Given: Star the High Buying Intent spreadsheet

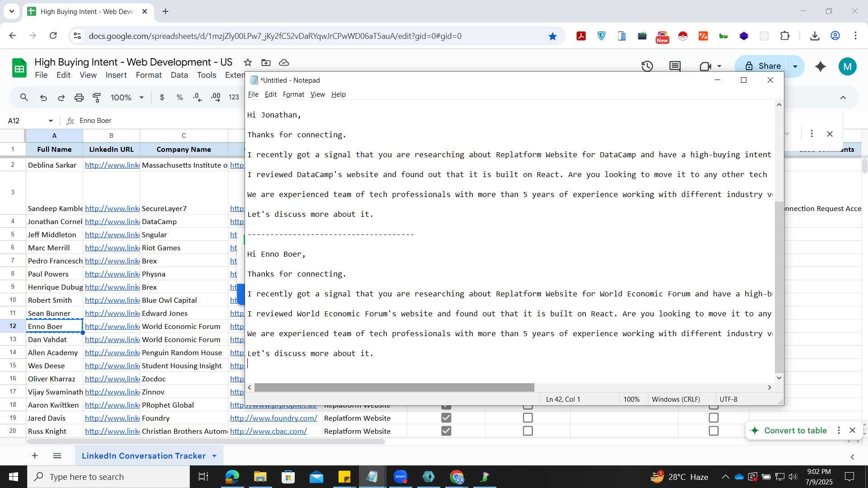Looking at the screenshot, I should click(247, 62).
